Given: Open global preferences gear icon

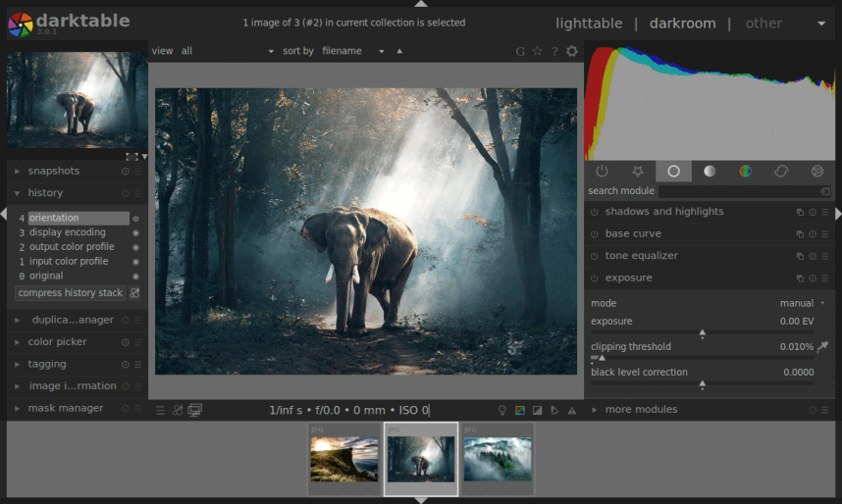Looking at the screenshot, I should [572, 51].
